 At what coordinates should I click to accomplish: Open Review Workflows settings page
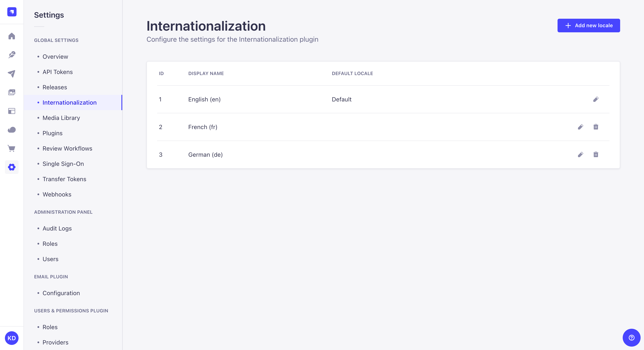coord(67,148)
